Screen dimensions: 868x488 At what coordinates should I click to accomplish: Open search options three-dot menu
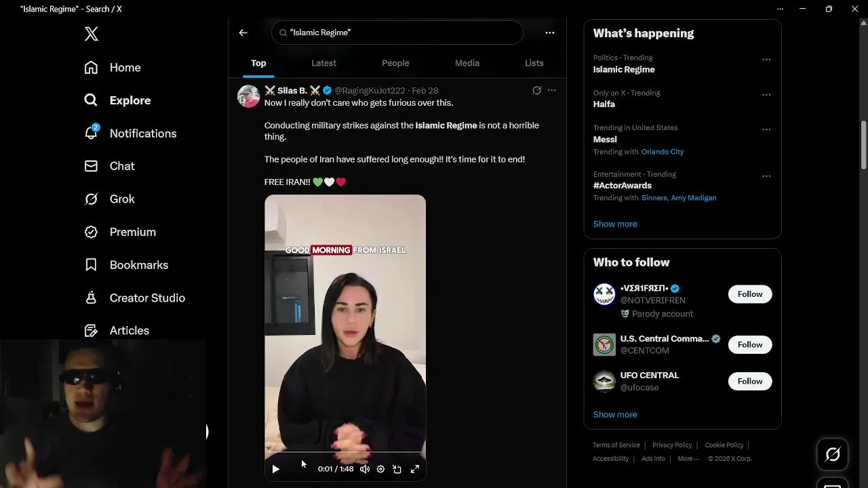click(x=550, y=33)
